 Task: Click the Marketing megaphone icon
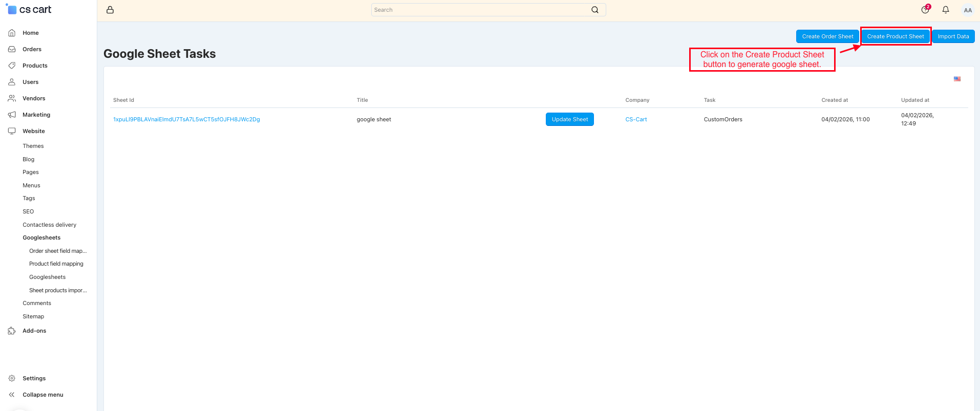[x=12, y=115]
